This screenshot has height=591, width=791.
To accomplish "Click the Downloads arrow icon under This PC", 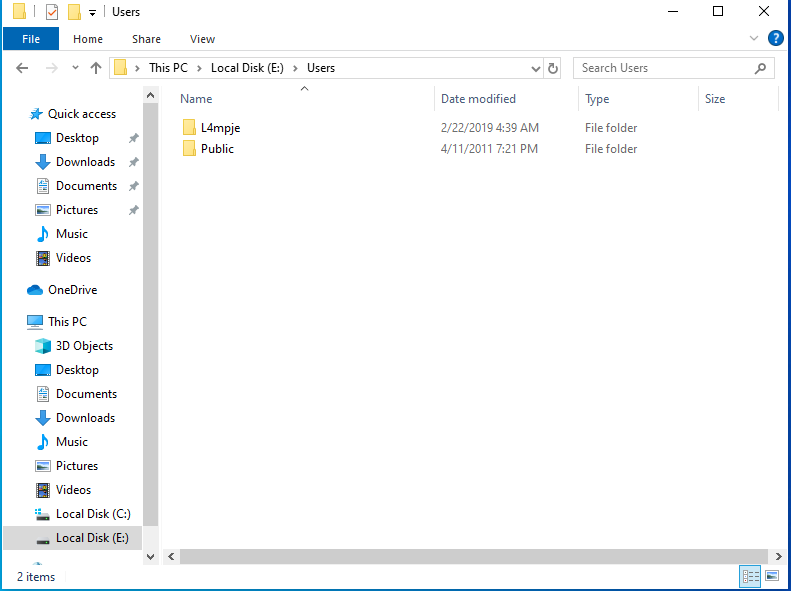I will coord(43,418).
